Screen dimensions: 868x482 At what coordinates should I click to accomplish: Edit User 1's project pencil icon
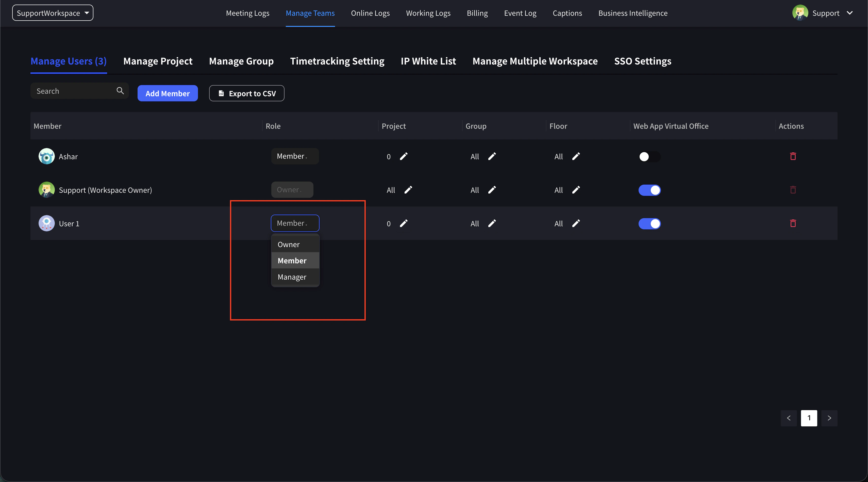[404, 223]
